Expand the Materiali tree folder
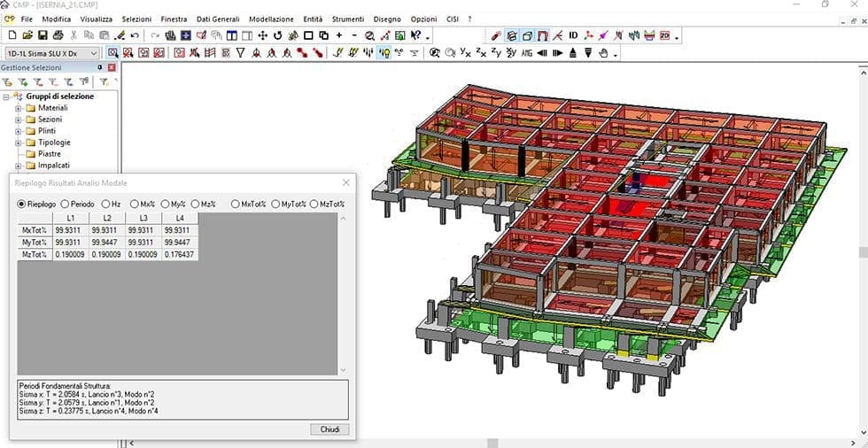 18,108
